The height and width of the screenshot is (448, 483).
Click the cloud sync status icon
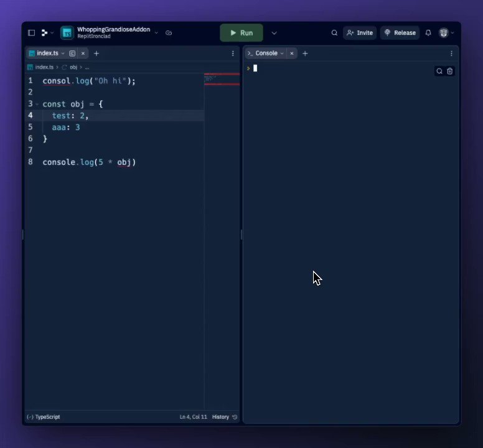point(169,32)
